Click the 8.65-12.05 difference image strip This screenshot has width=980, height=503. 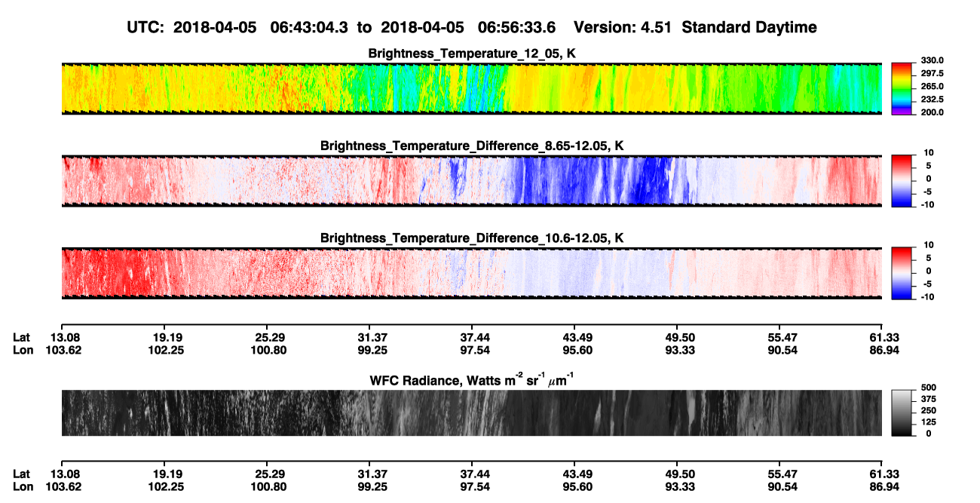point(472,181)
